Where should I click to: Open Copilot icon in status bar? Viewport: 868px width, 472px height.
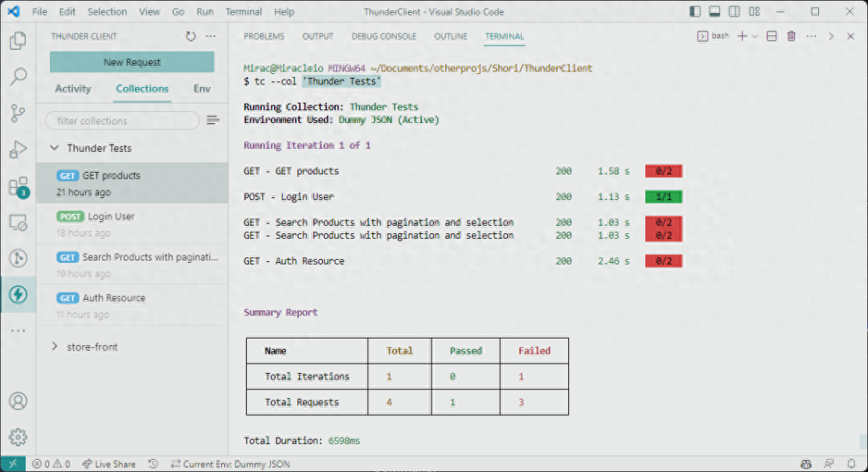806,464
